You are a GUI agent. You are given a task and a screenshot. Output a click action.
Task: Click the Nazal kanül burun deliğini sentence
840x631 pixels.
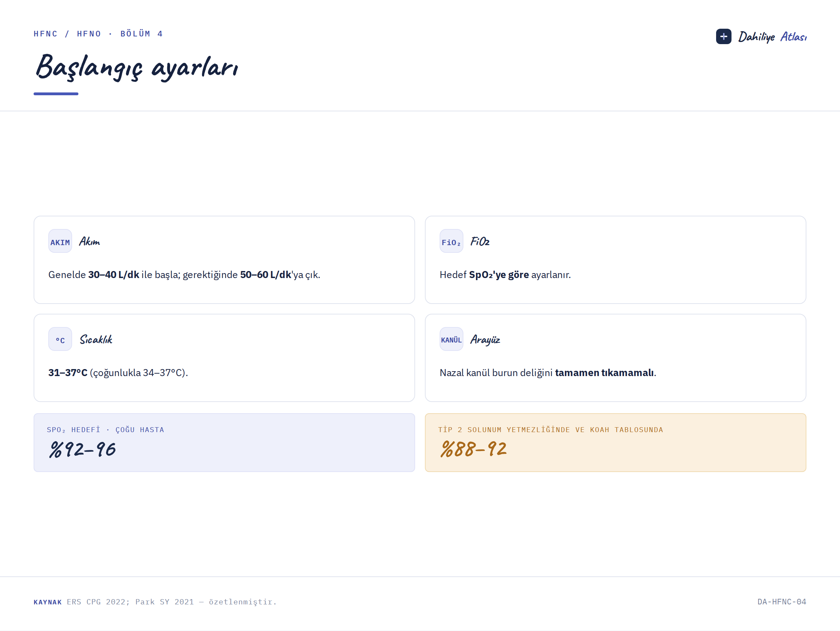(x=548, y=373)
